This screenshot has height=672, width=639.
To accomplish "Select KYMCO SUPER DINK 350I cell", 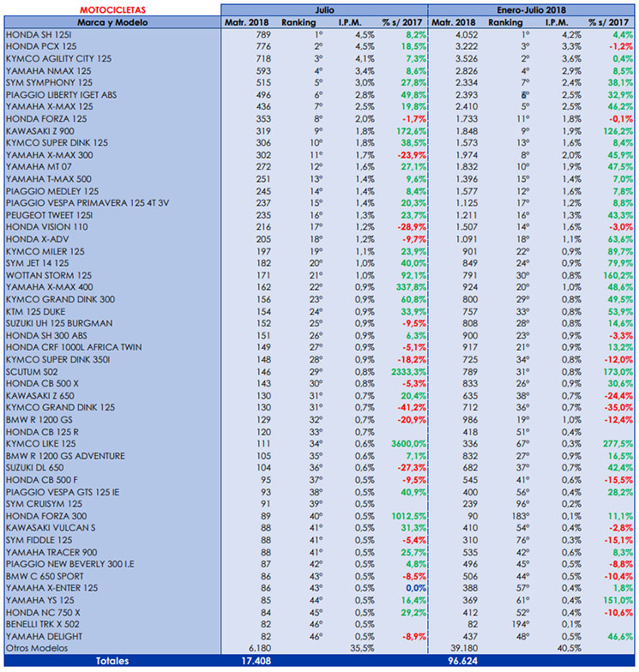I will pos(58,360).
